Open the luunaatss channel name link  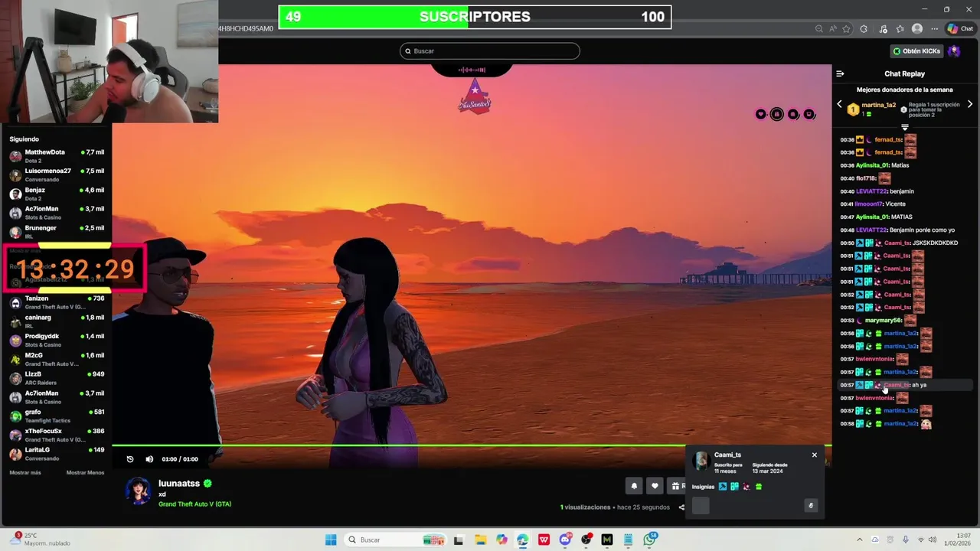(179, 484)
